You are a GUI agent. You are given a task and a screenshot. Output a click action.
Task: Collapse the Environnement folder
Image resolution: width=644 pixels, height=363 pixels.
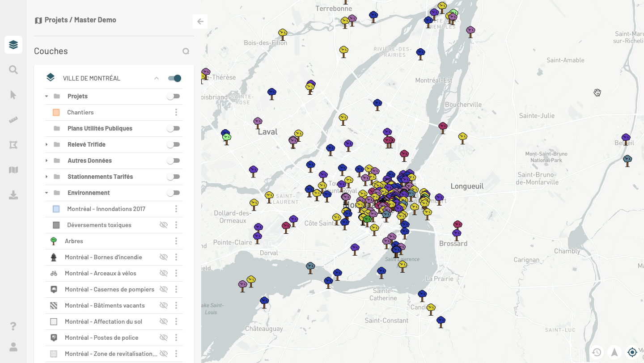tap(47, 193)
